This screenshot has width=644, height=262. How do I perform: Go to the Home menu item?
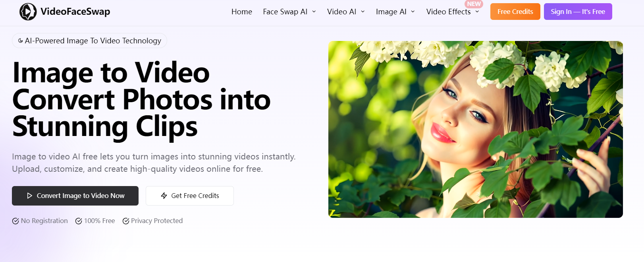[x=242, y=12]
